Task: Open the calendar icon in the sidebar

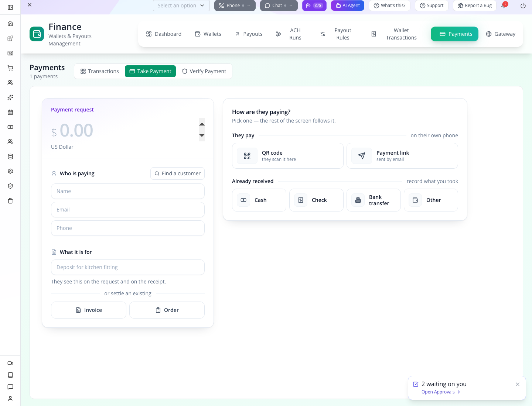Action: [x=10, y=112]
